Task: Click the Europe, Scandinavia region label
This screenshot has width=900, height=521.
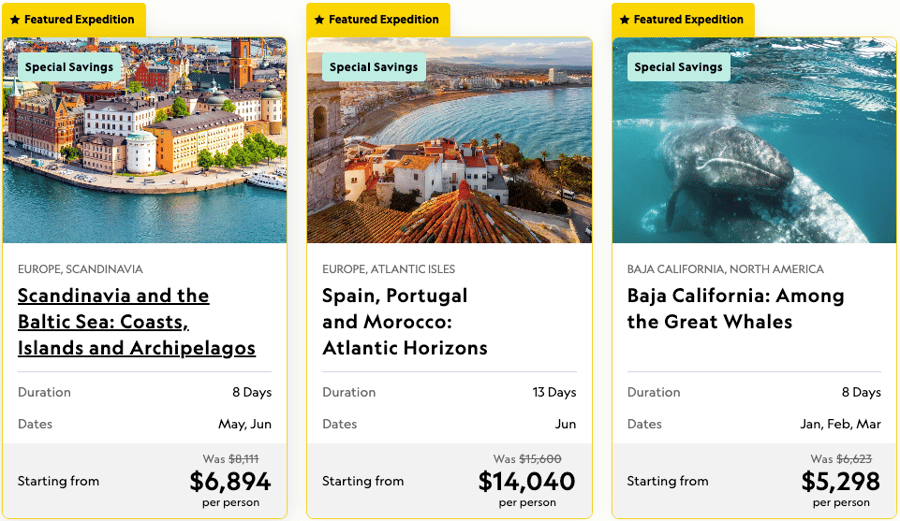Action: [x=80, y=269]
